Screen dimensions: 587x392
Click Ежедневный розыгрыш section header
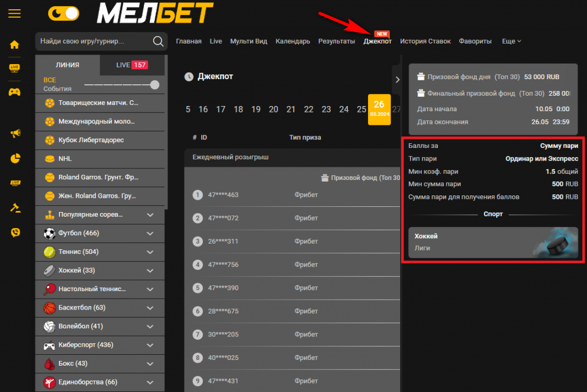coord(292,157)
